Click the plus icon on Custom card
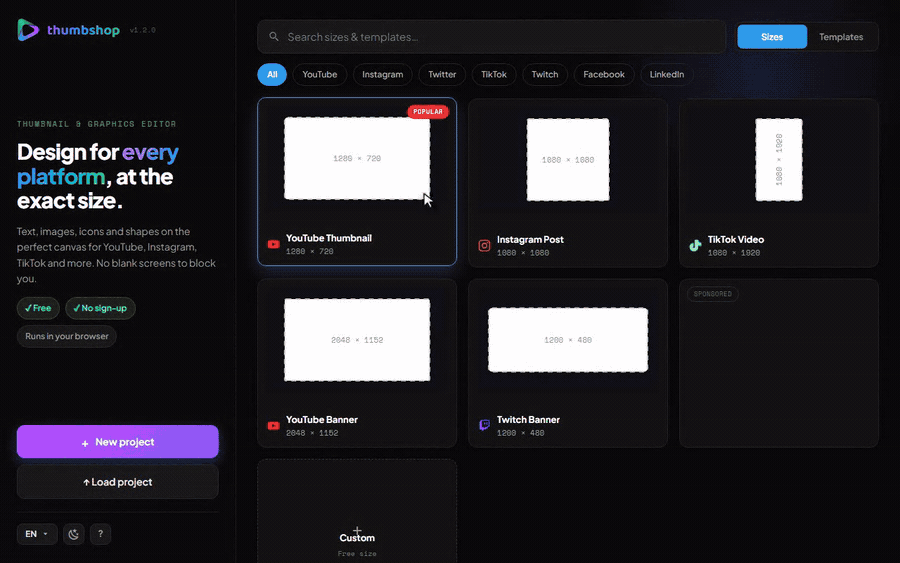The width and height of the screenshot is (900, 563). [357, 530]
